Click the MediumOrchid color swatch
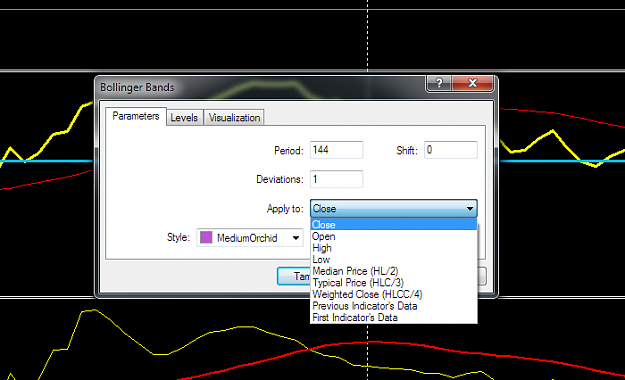 click(x=206, y=238)
